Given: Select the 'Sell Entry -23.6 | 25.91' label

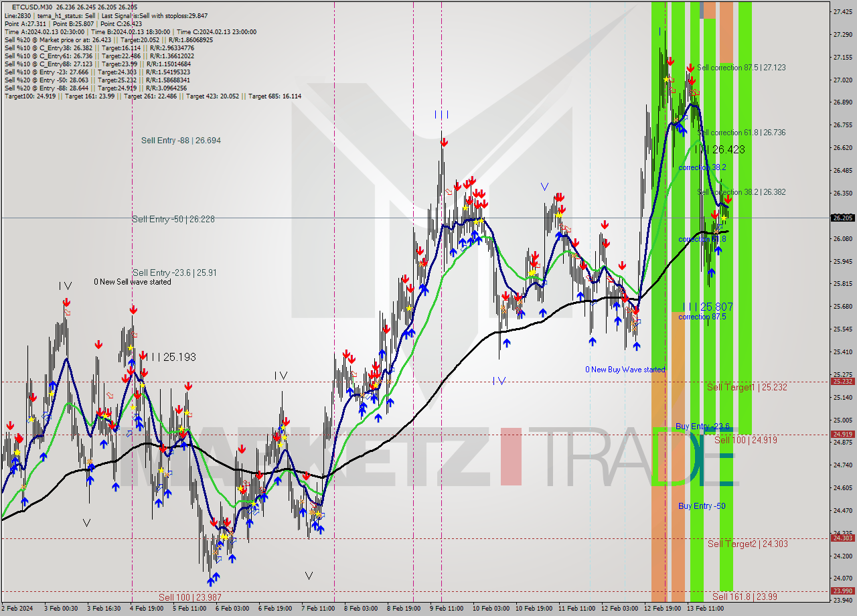Looking at the screenshot, I should pos(174,273).
